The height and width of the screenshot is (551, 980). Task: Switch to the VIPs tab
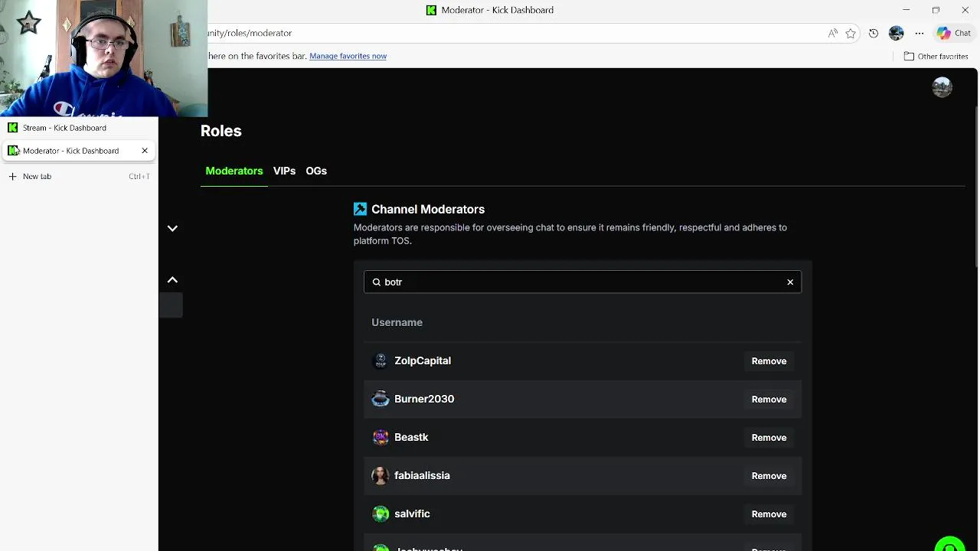(284, 171)
